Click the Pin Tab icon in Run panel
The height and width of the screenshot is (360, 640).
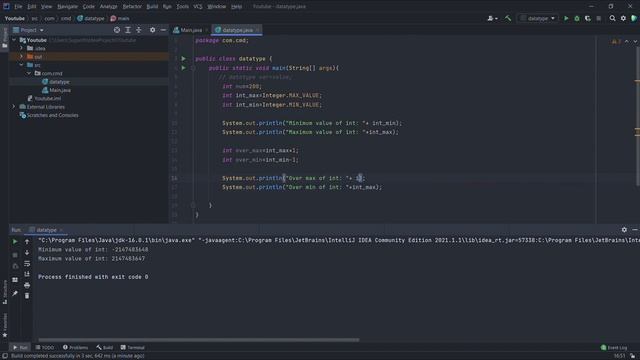[15, 293]
